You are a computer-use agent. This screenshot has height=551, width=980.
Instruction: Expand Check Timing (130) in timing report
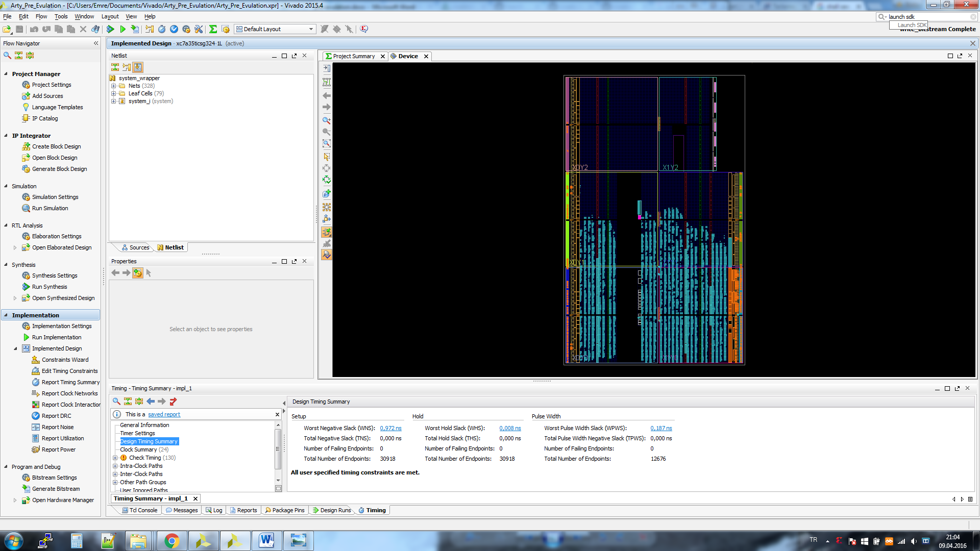pos(114,458)
